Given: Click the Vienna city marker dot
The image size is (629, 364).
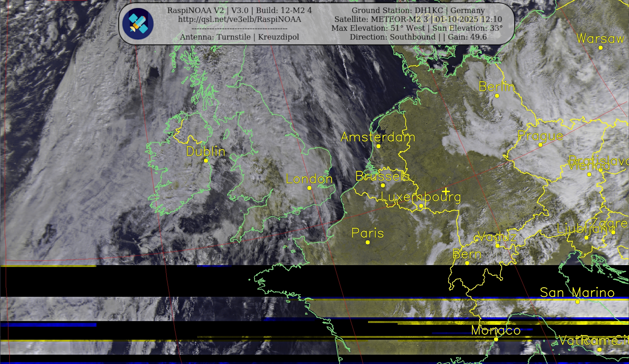Looking at the screenshot, I should coord(589,174).
